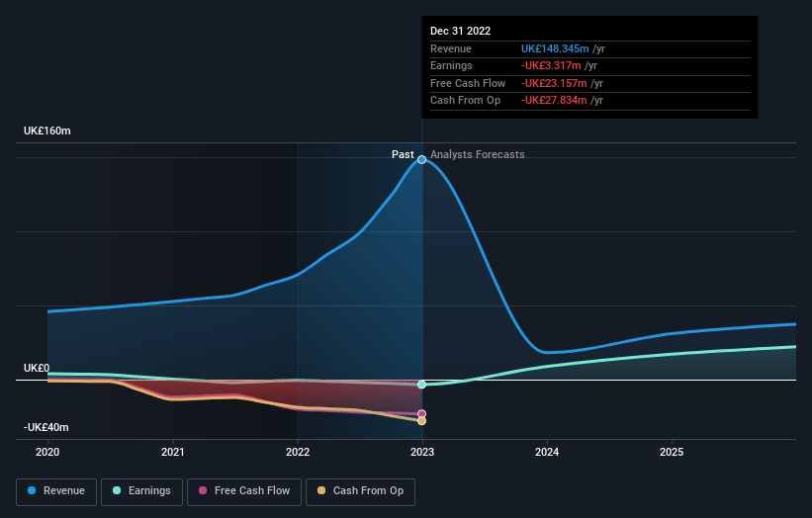Click the Earnings data point at 2023
This screenshot has width=812, height=518.
tap(422, 385)
